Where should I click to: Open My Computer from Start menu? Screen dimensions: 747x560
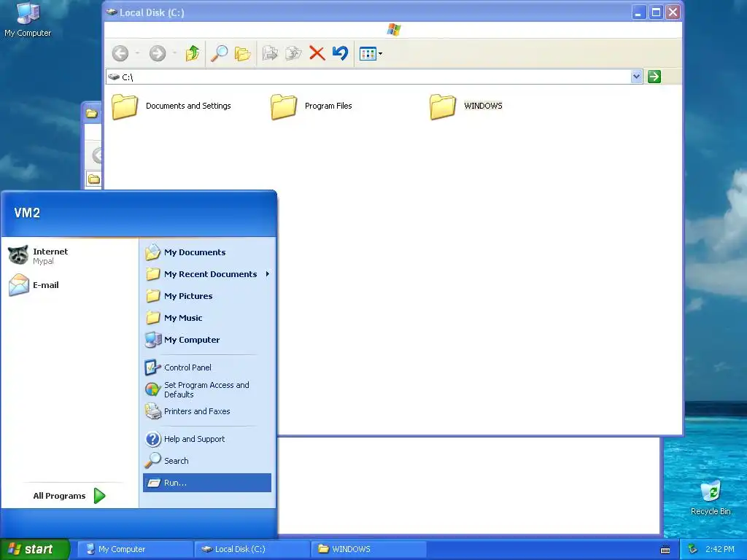coord(207,340)
